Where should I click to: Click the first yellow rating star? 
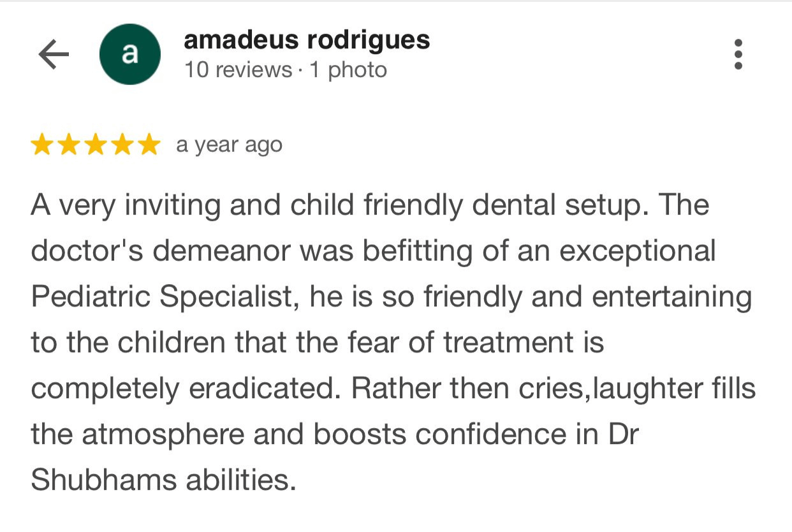click(42, 145)
